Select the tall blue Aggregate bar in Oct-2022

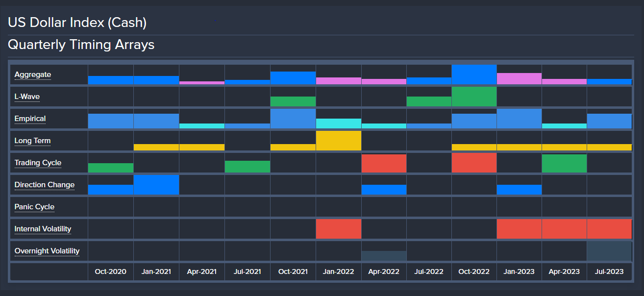point(474,74)
